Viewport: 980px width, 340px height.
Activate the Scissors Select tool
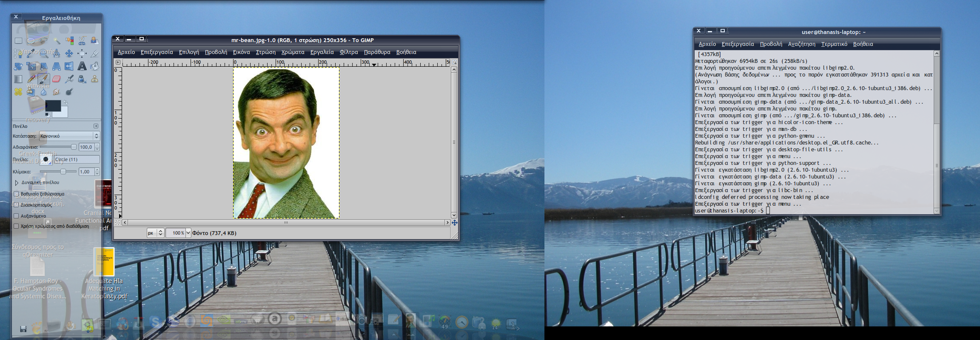pyautogui.click(x=82, y=41)
